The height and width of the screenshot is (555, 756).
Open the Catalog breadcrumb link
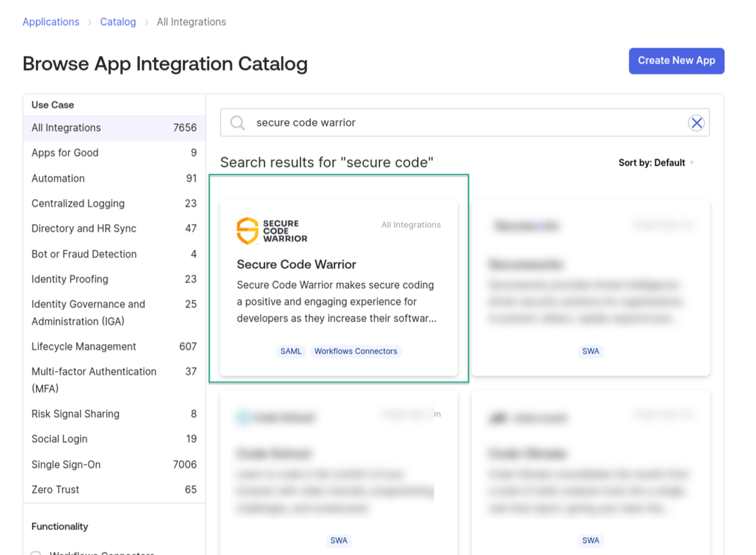[x=118, y=22]
